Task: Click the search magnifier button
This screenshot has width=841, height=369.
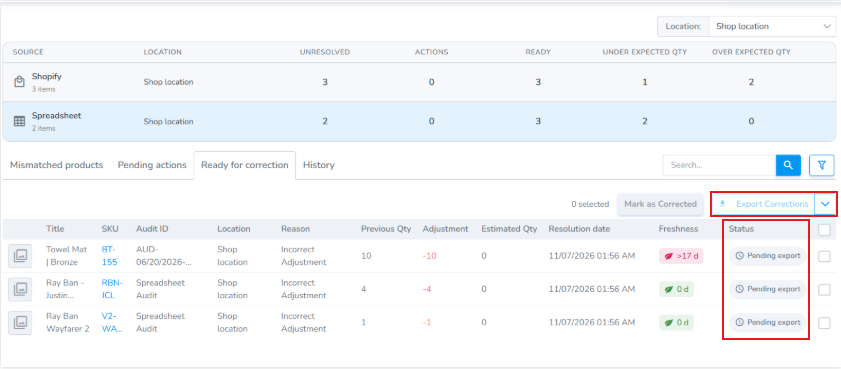Action: tap(788, 165)
